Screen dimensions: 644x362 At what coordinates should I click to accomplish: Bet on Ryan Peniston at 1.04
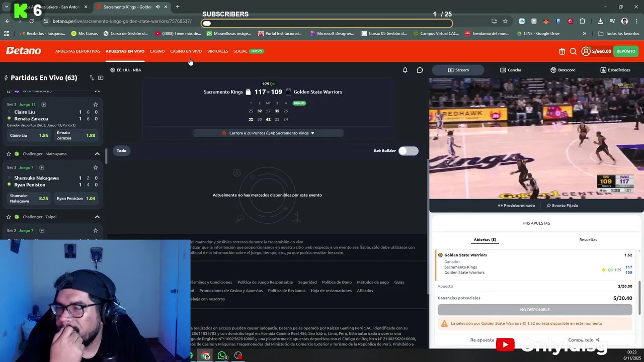[76, 199]
